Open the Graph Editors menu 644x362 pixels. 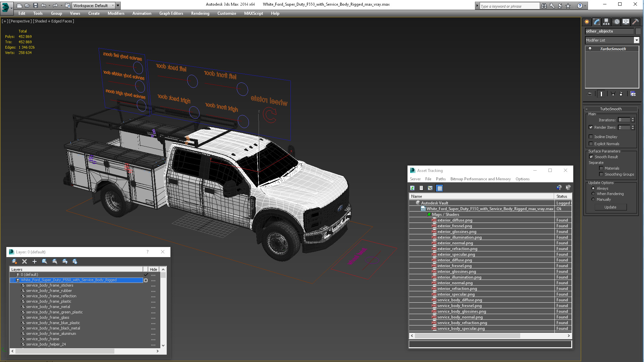[x=171, y=13]
